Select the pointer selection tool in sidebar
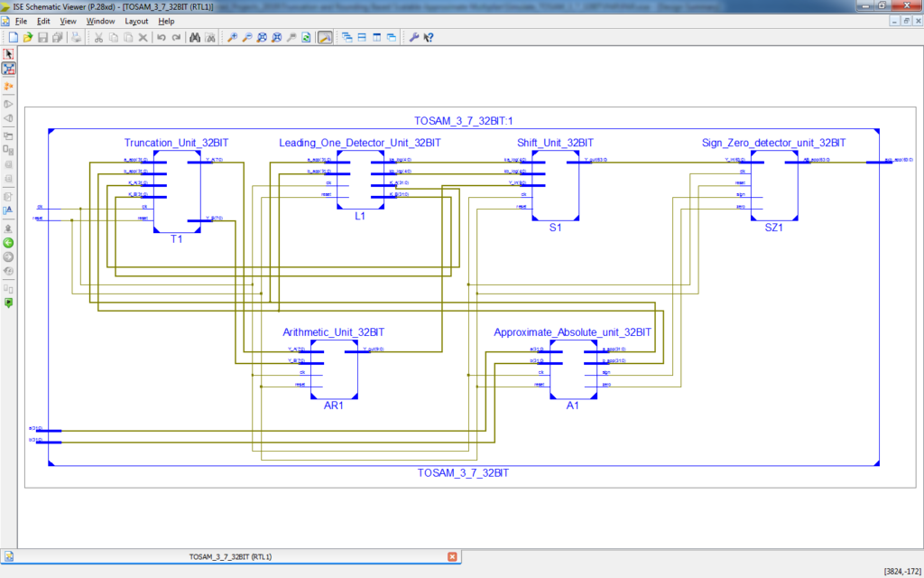 (9, 54)
